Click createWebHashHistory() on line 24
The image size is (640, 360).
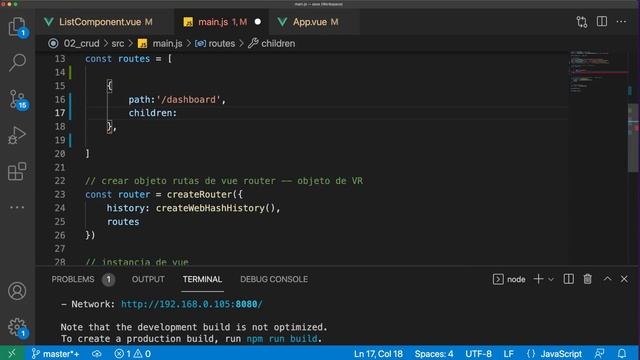coord(216,208)
